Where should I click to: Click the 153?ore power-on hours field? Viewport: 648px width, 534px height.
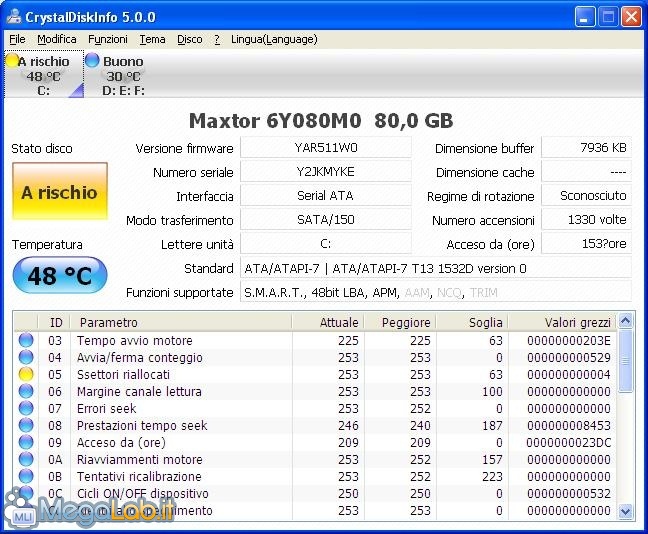click(586, 243)
